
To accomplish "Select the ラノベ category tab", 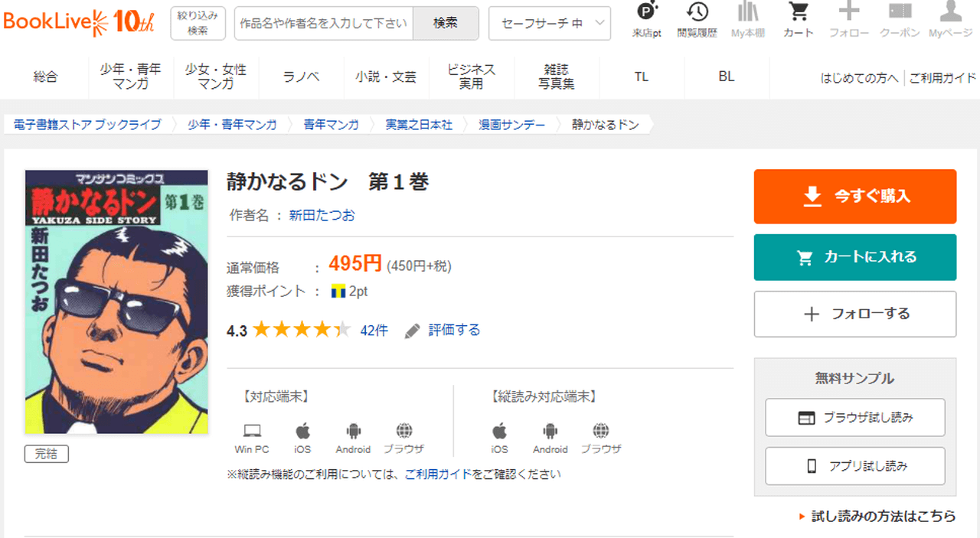I will 301,77.
